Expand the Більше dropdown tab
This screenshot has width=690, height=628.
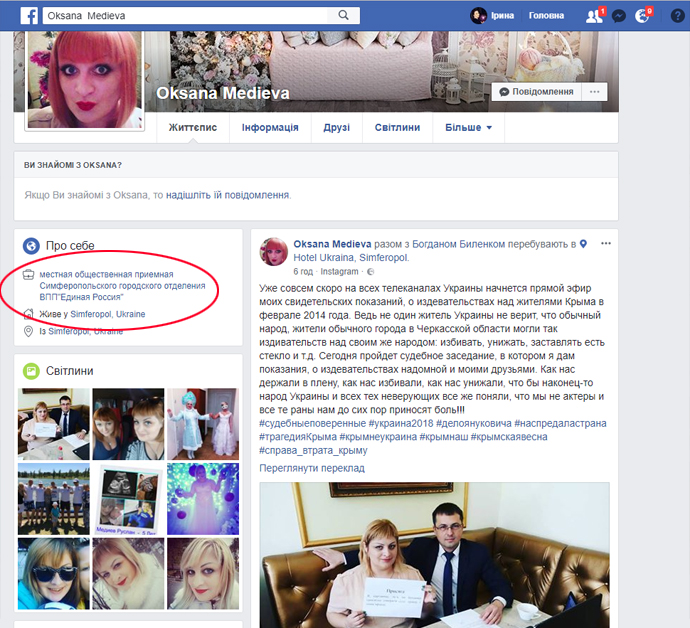pyautogui.click(x=468, y=128)
